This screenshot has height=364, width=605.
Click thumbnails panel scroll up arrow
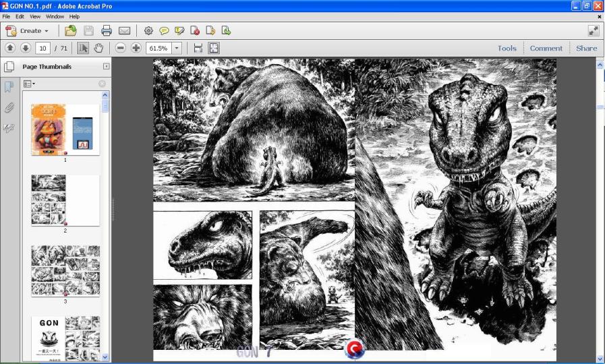(105, 95)
